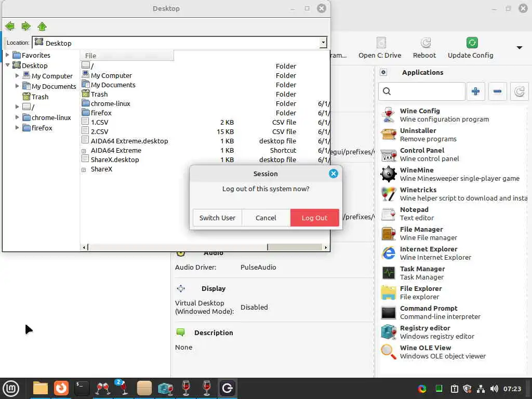The height and width of the screenshot is (399, 532).
Task: Open Wine Notepad text editor
Action: tap(453, 214)
